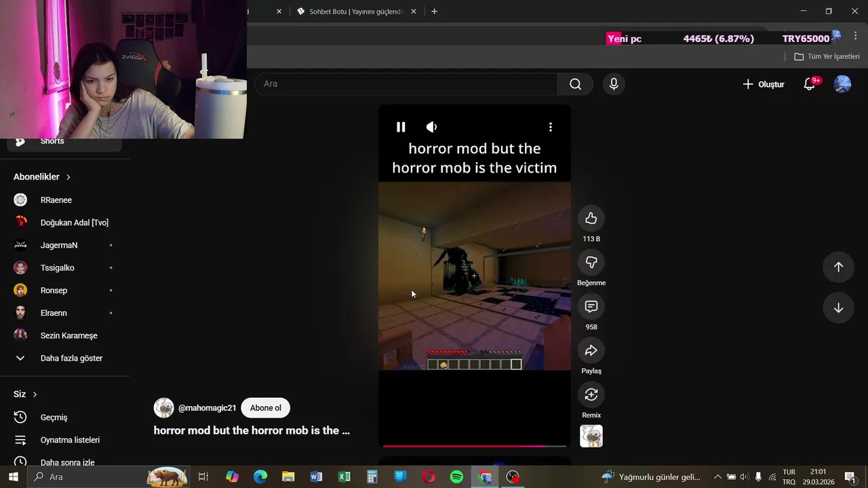The height and width of the screenshot is (488, 868).
Task: Subscribe with the Abone ol button
Action: [x=265, y=408]
